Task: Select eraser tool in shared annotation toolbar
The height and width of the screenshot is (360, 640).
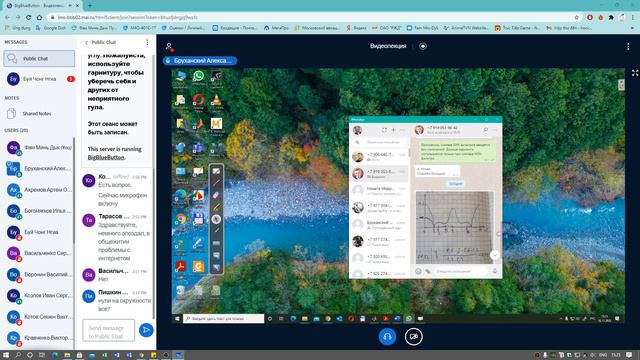Action: (216, 195)
